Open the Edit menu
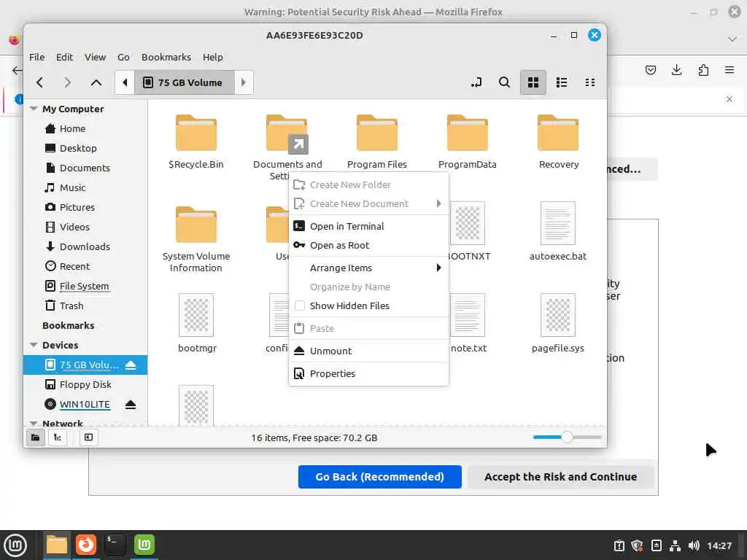 pos(64,57)
